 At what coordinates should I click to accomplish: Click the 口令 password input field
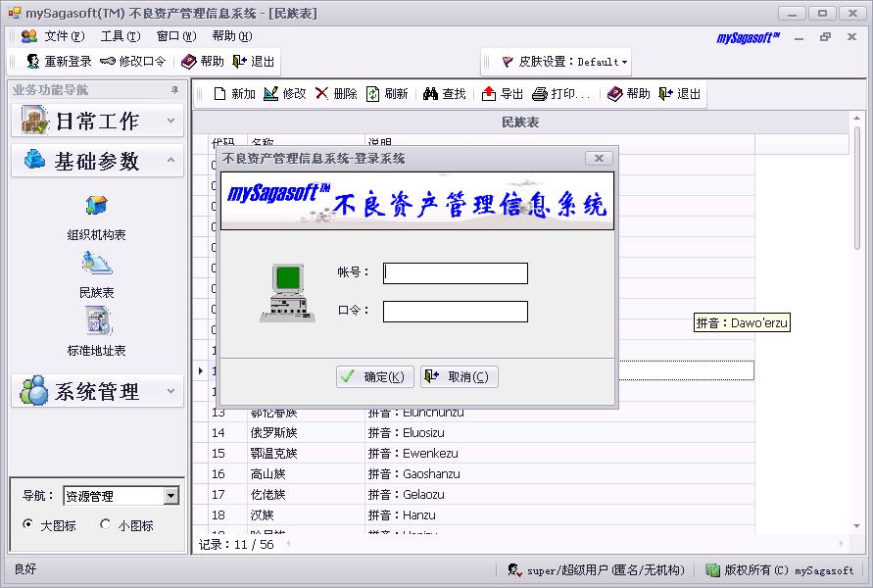point(456,312)
